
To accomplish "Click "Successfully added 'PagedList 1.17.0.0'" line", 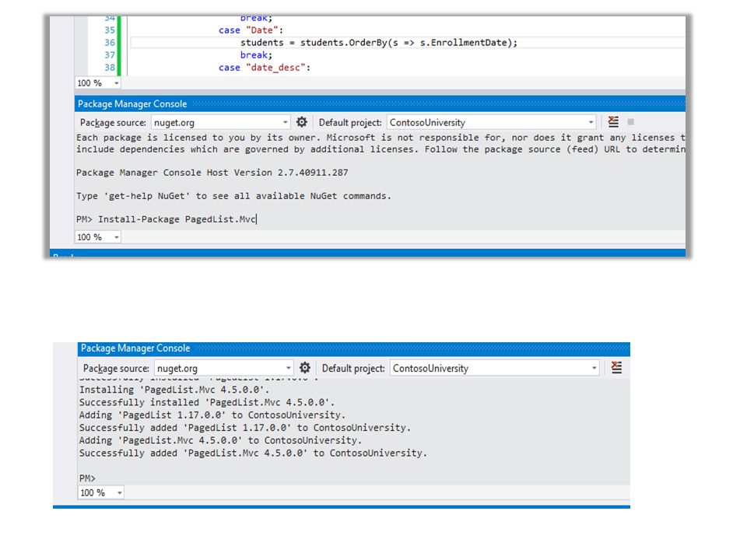I will pyautogui.click(x=245, y=428).
